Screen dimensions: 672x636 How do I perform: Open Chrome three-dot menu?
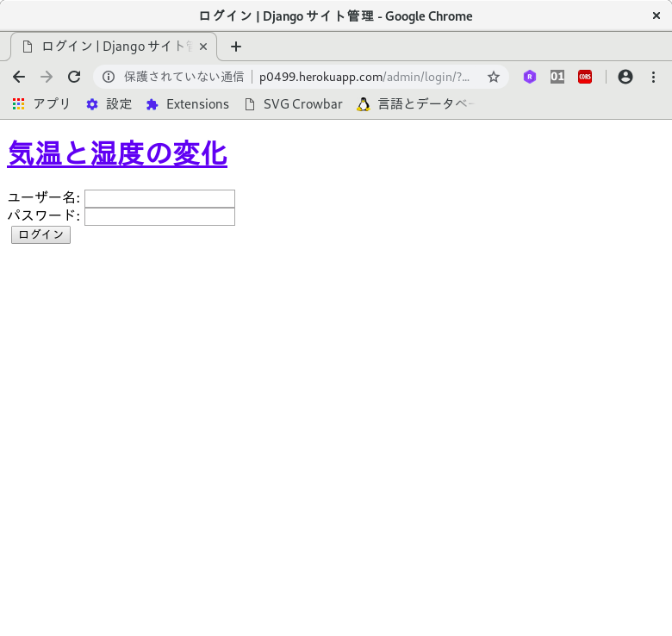pyautogui.click(x=653, y=78)
